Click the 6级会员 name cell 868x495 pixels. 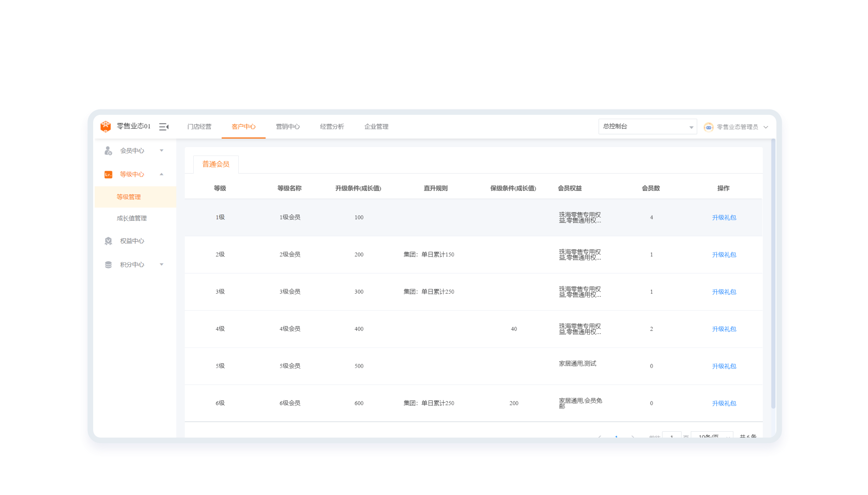pyautogui.click(x=290, y=403)
